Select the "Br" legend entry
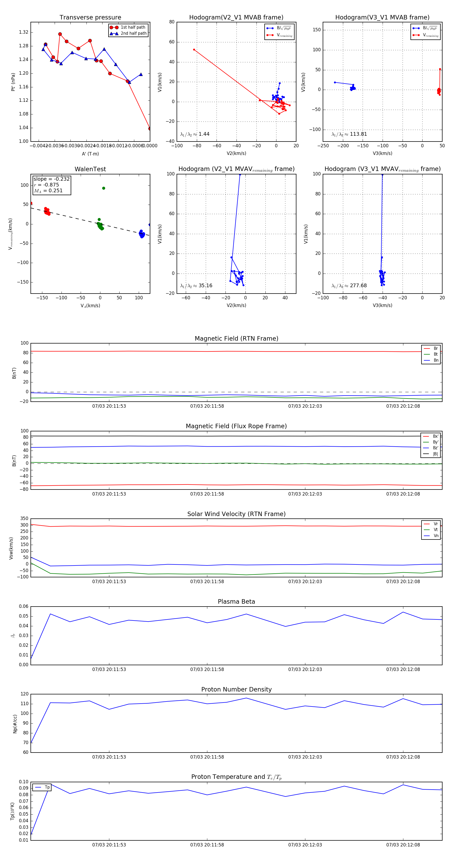473x868 pixels. pyautogui.click(x=431, y=349)
